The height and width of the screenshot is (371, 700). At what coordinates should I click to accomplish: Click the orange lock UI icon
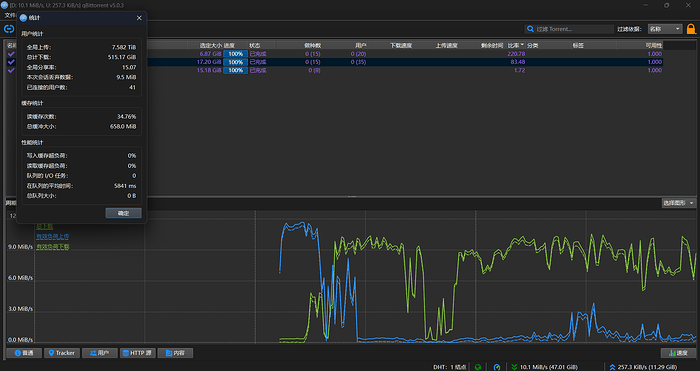[x=691, y=29]
